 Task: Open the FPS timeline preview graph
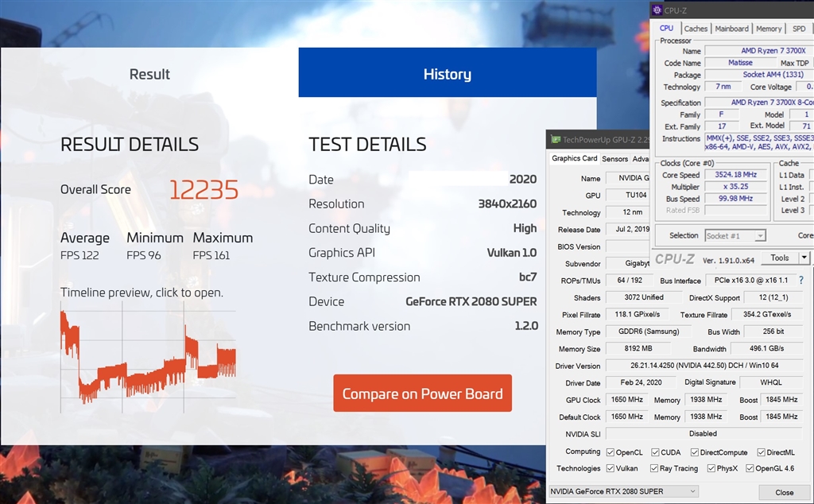(x=148, y=357)
